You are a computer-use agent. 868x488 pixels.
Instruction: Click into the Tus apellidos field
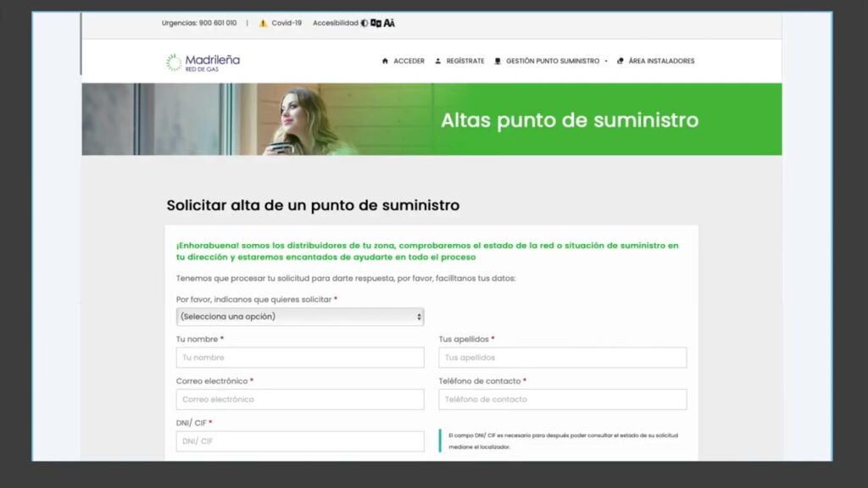(x=562, y=358)
